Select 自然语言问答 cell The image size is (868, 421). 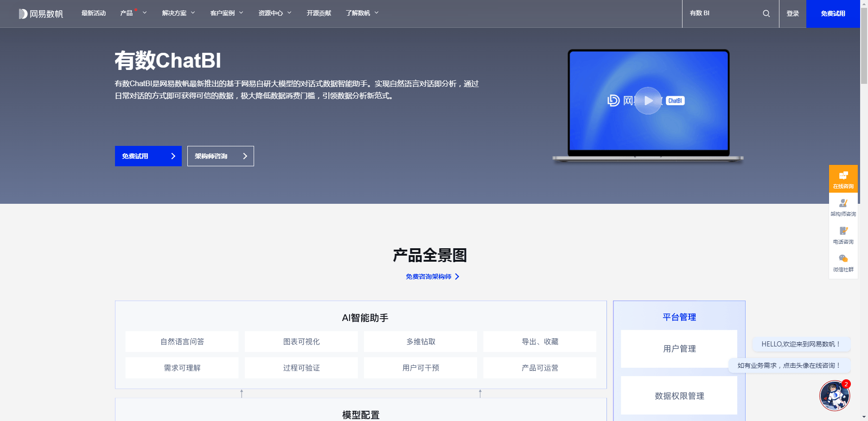(x=182, y=341)
